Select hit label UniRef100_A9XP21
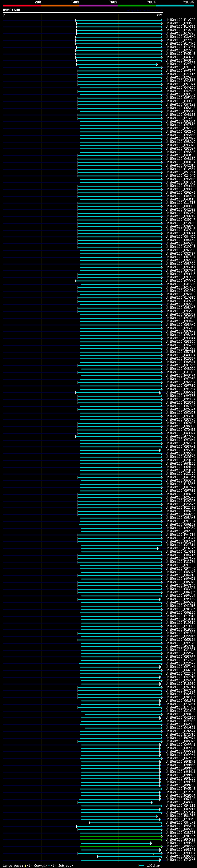This screenshot has width=197, height=868. coord(180,839)
